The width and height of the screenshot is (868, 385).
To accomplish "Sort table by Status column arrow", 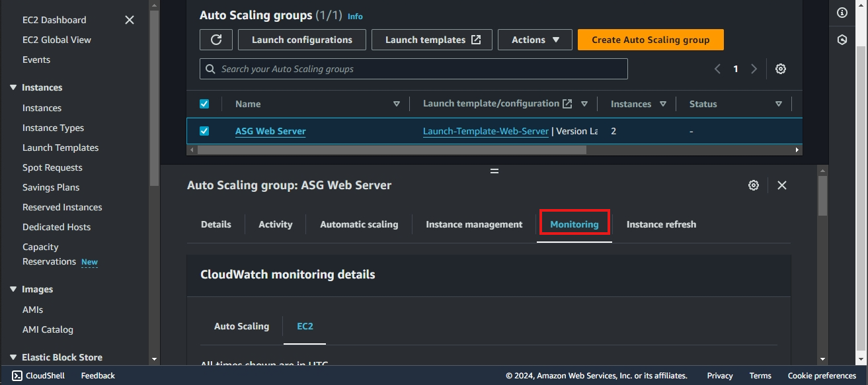I will (x=779, y=104).
